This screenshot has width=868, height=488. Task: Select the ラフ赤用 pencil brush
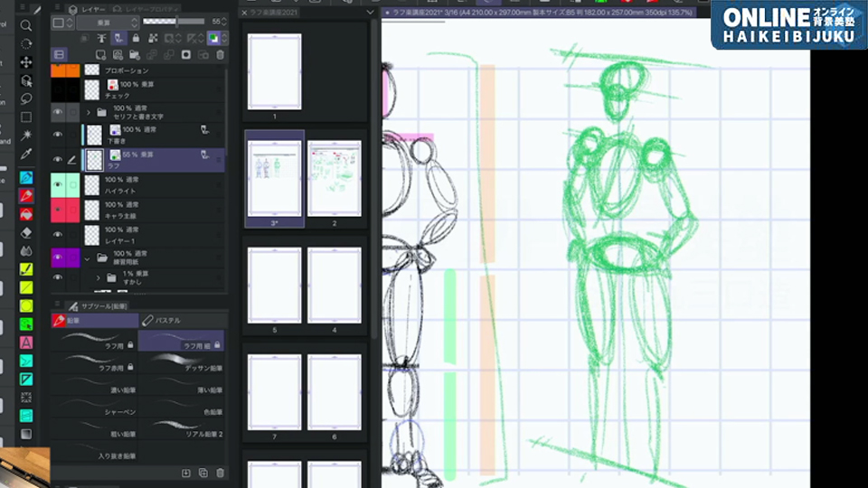(94, 362)
